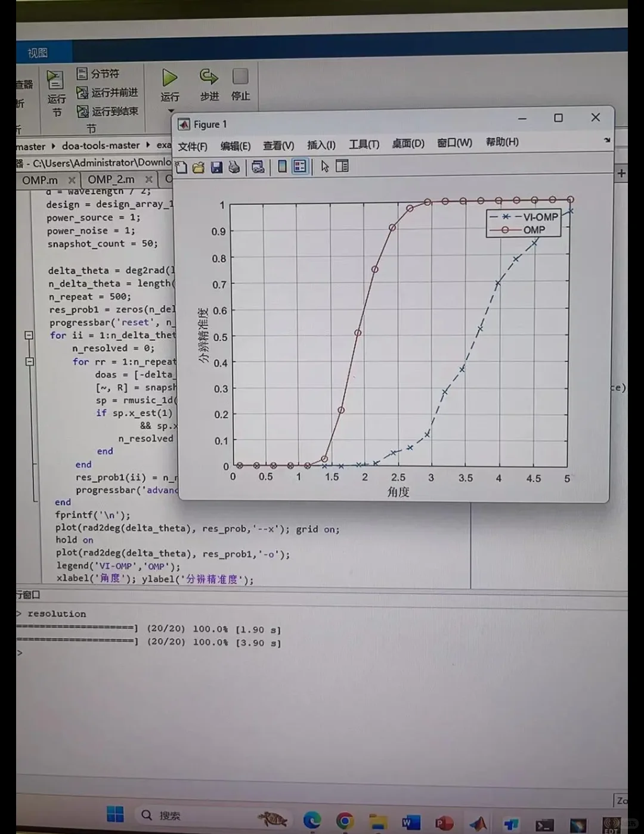This screenshot has height=834, width=644.
Task: Open the 编辑(E) menu in Figure 1
Action: tap(236, 145)
